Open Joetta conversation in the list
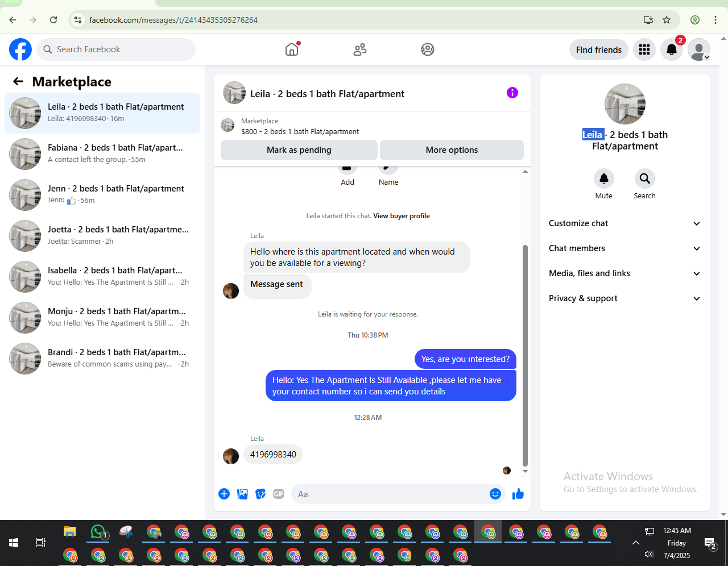This screenshot has width=728, height=566. [x=102, y=236]
